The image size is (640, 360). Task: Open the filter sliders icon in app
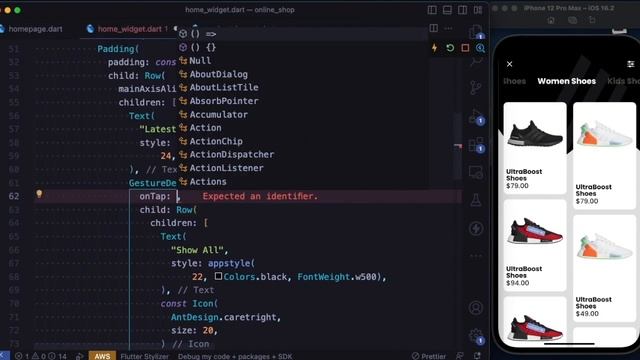pyautogui.click(x=631, y=64)
